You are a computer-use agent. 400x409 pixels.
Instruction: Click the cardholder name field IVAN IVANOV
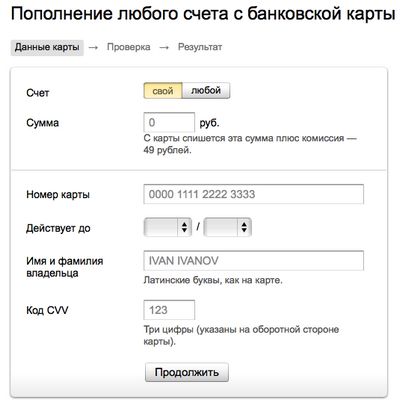click(x=253, y=260)
